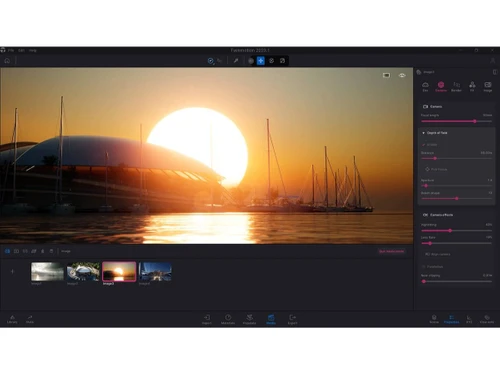The width and height of the screenshot is (500, 375).
Task: Toggle the Parallelism checkbox
Action: [424, 267]
